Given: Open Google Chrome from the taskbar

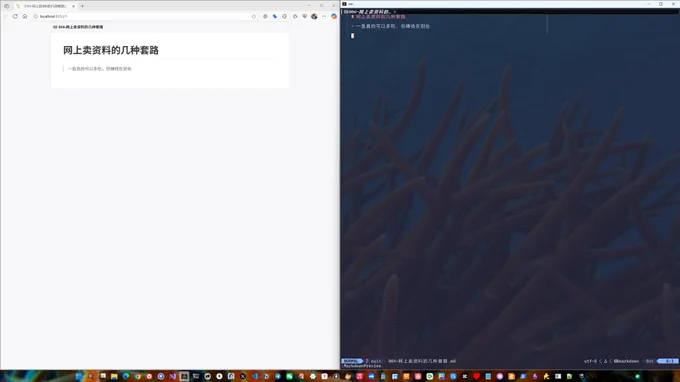Looking at the screenshot, I should click(x=137, y=376).
